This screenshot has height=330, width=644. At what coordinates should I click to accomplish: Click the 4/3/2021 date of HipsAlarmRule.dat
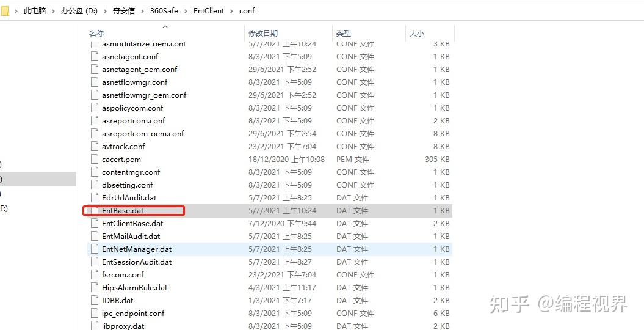coord(282,288)
